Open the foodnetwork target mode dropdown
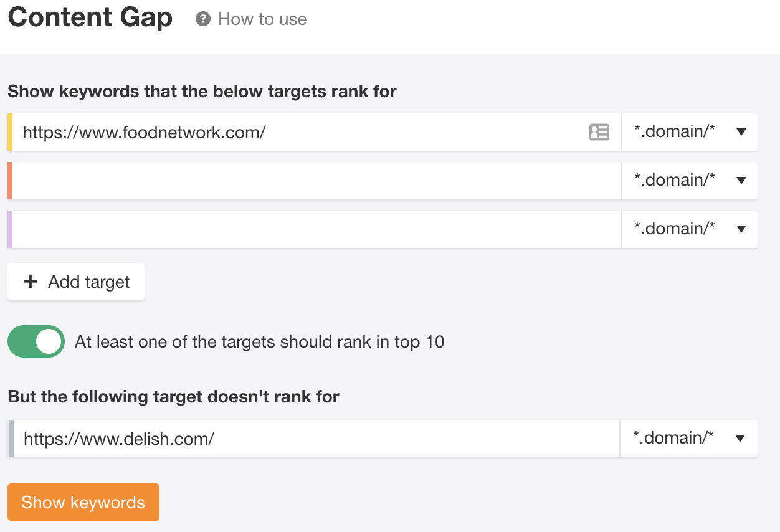Image resolution: width=780 pixels, height=532 pixels. pyautogui.click(x=689, y=132)
